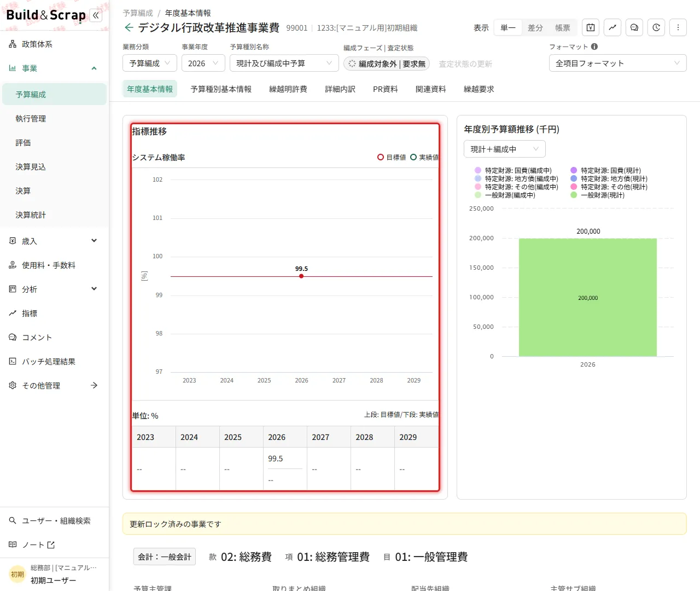Toggle 特定財源: 地方債(現計) legend item
This screenshot has width=700, height=591.
(x=609, y=179)
